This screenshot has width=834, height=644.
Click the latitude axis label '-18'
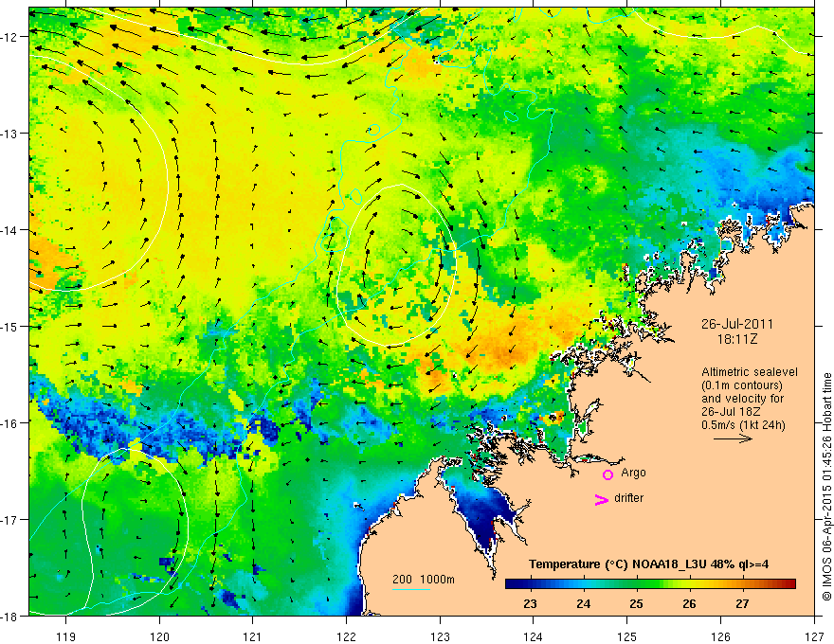pos(10,616)
